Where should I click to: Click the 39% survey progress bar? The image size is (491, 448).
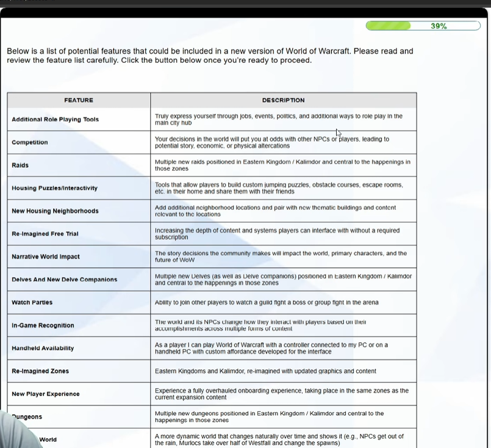423,26
